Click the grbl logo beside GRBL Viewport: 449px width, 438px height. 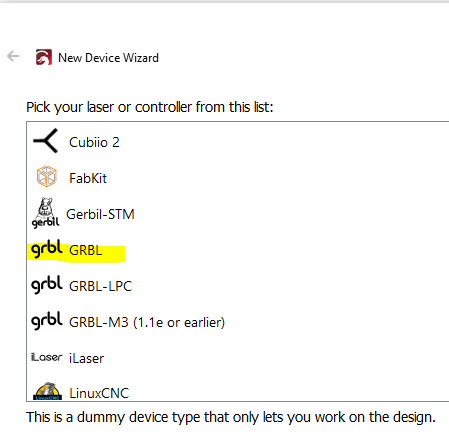coord(47,249)
